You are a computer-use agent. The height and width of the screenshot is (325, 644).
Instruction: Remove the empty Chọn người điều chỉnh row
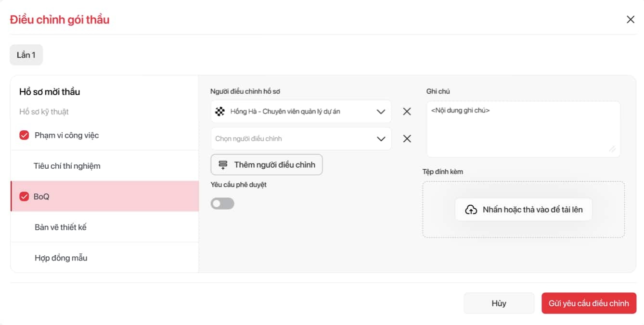[407, 139]
